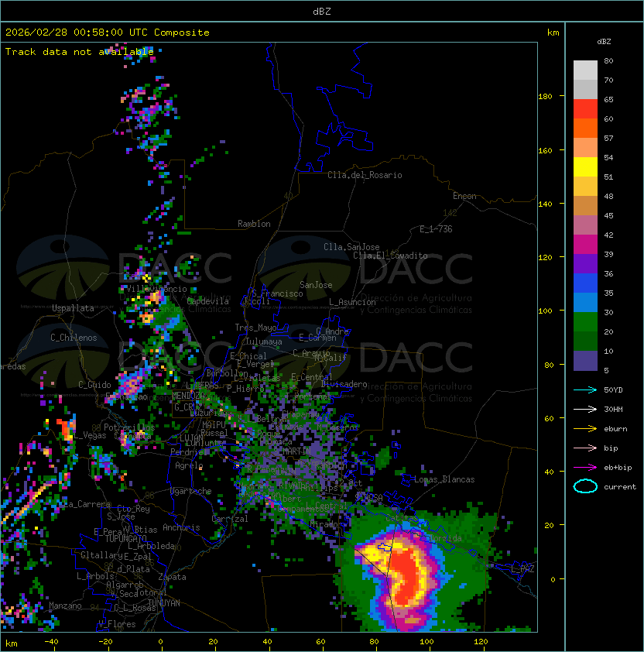Click the '50YD' legend label
The width and height of the screenshot is (644, 652).
pos(613,390)
